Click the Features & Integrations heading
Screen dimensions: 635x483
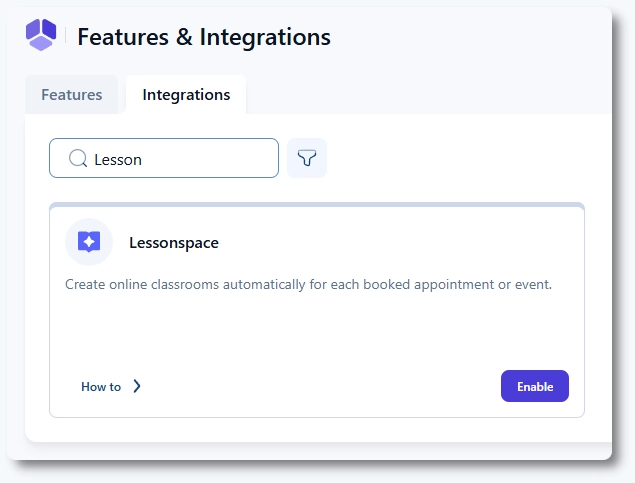click(x=203, y=37)
